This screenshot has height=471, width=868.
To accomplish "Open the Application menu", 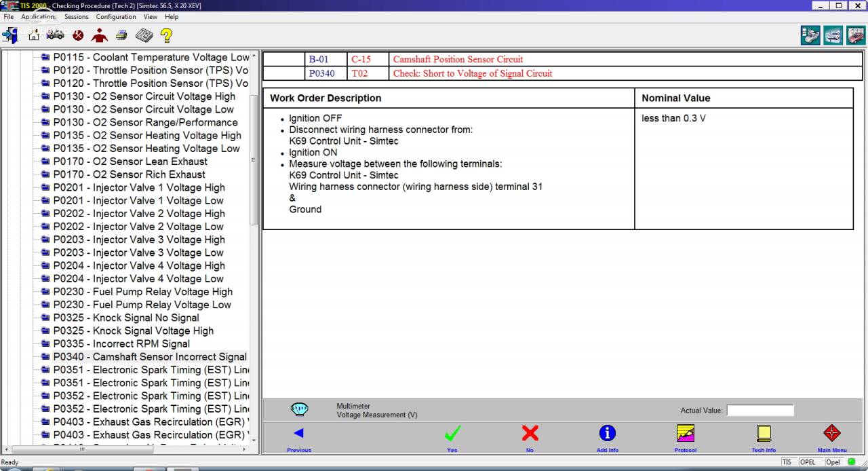I will (38, 16).
